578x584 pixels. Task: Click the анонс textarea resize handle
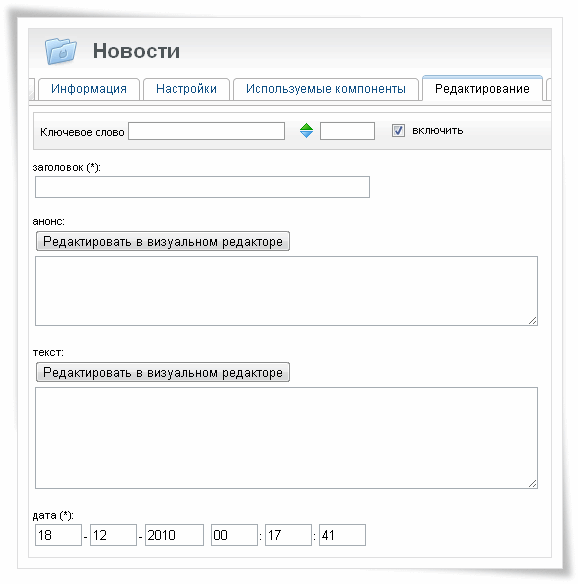click(x=533, y=321)
